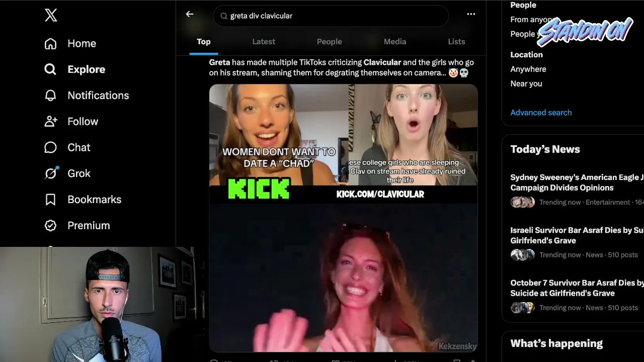The width and height of the screenshot is (644, 362).
Task: Open the Advanced search link
Action: 541,113
